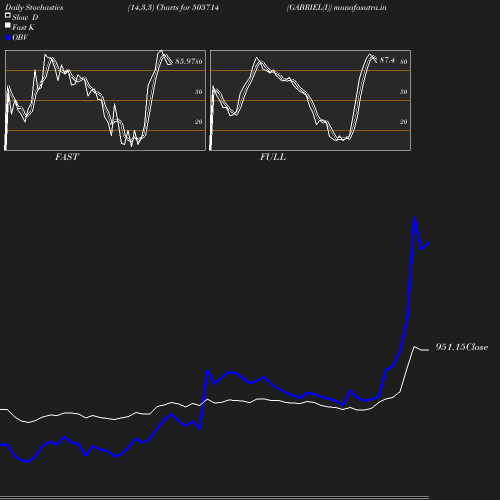500x500 pixels.
Task: Click the 20 axis label in FULL chart
Action: [x=404, y=122]
